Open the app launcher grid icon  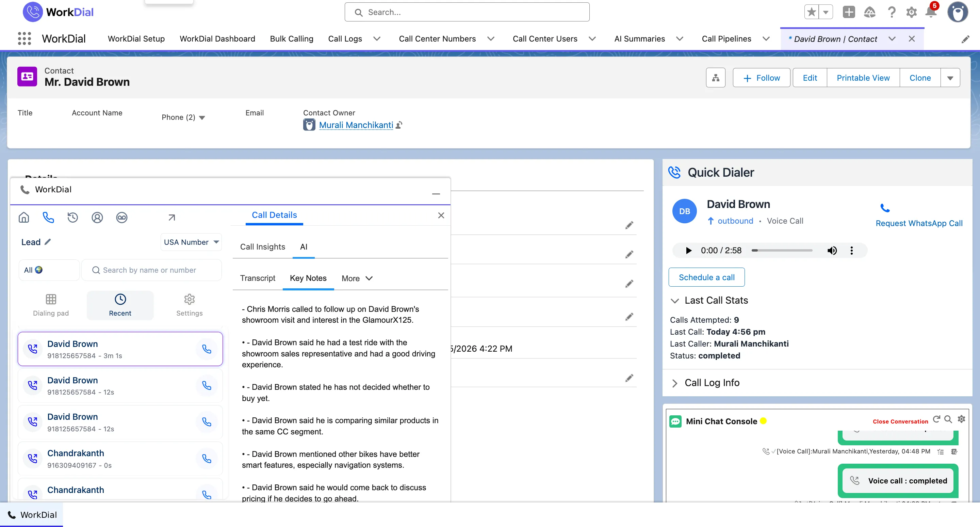[24, 38]
